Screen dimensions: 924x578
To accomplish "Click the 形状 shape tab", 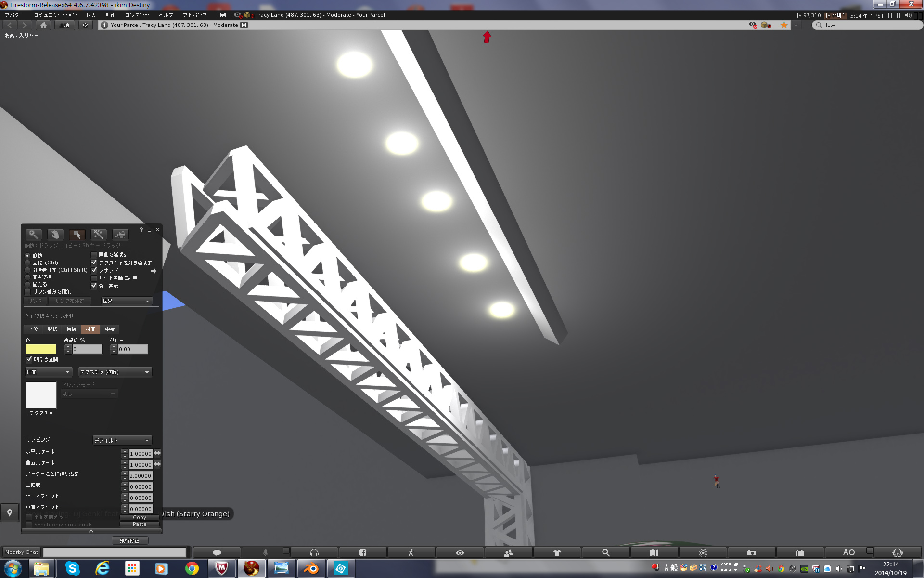I will coord(53,329).
